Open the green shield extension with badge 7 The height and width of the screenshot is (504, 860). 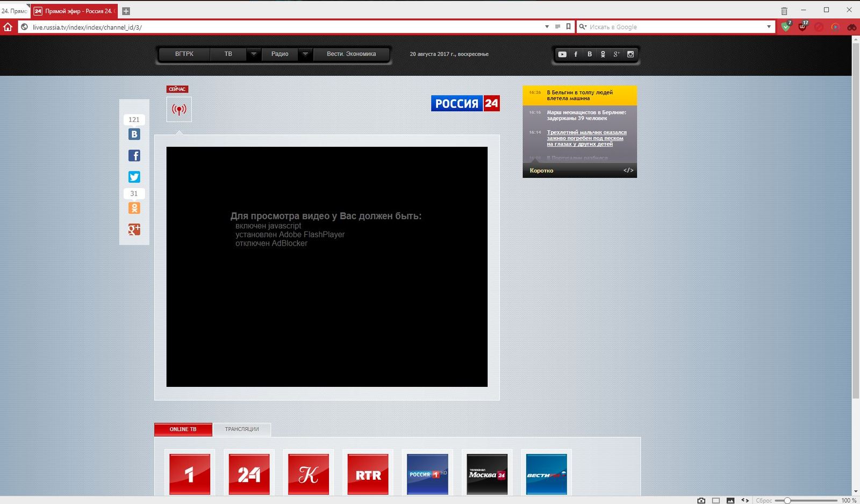[786, 26]
